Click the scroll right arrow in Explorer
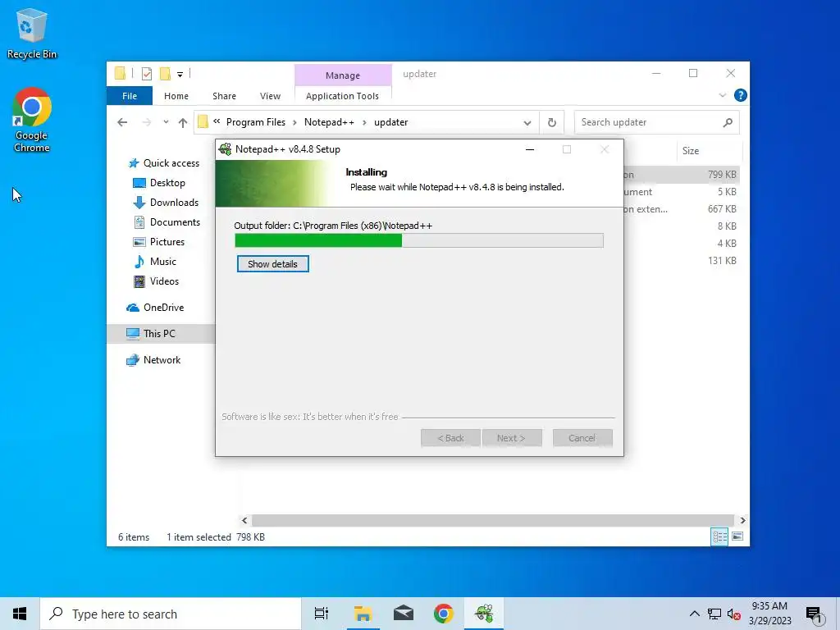The image size is (840, 630). [x=742, y=520]
